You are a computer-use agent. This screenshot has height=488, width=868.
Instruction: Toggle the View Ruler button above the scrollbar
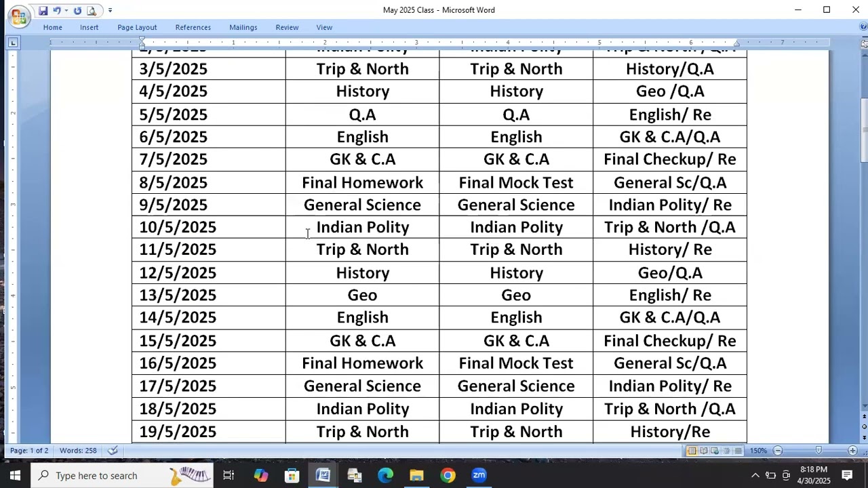pyautogui.click(x=864, y=43)
